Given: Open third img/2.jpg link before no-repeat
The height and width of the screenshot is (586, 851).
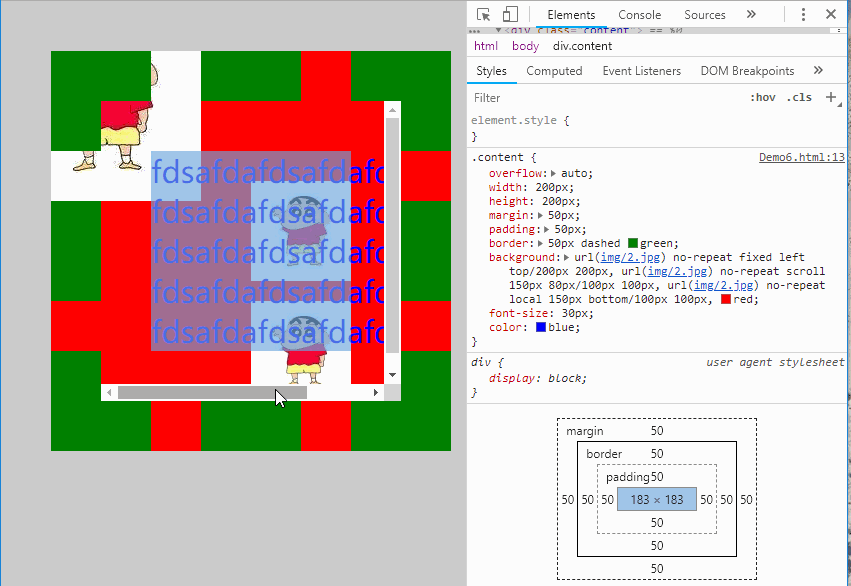Looking at the screenshot, I should point(723,285).
